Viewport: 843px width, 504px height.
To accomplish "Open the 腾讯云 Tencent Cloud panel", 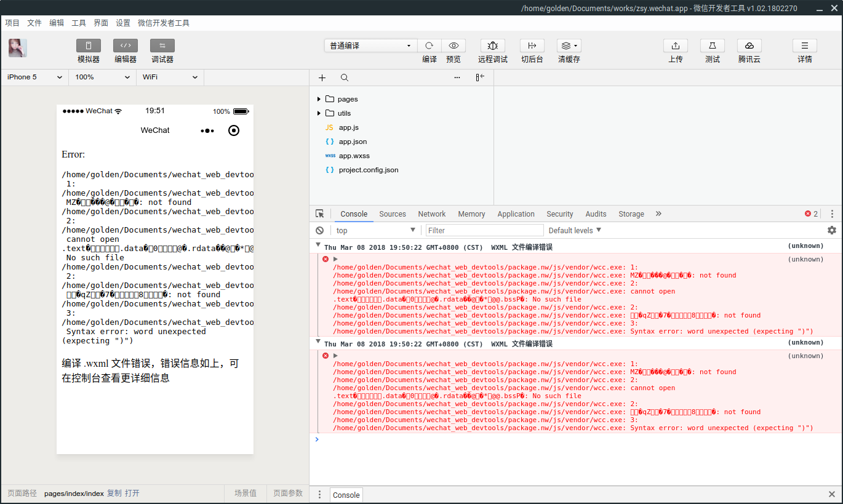I will click(749, 46).
